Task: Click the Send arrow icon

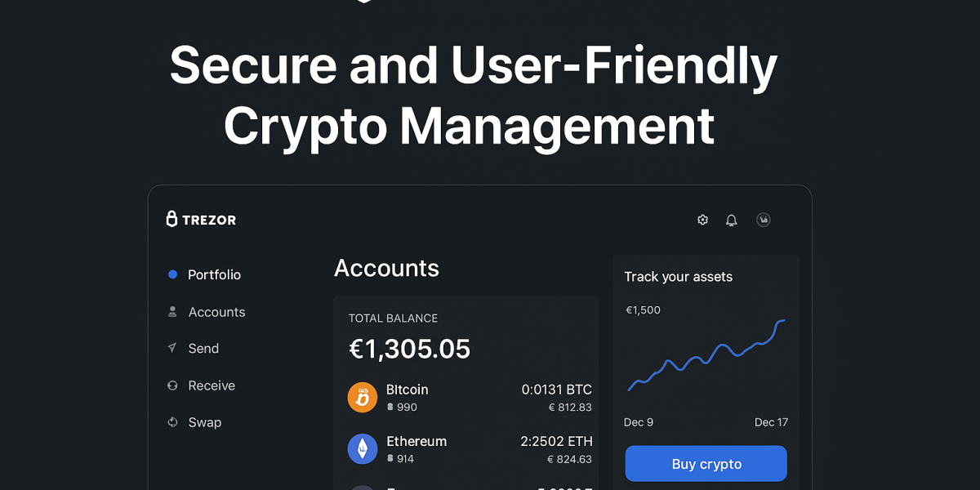Action: [x=172, y=349]
